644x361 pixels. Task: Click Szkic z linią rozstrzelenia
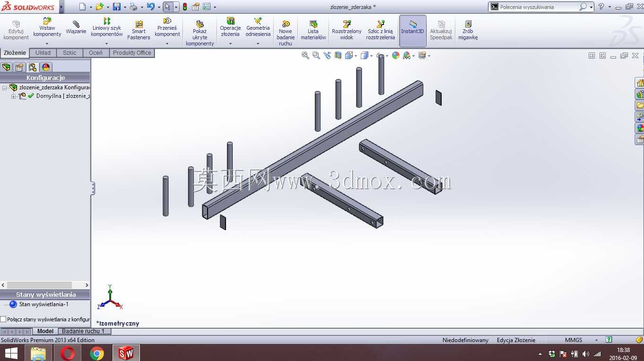pos(380,30)
